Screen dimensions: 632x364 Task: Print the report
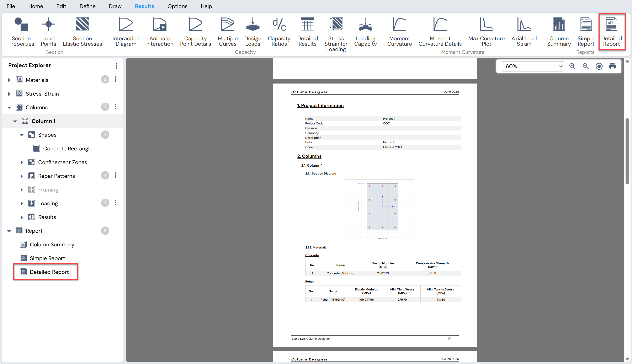[612, 66]
